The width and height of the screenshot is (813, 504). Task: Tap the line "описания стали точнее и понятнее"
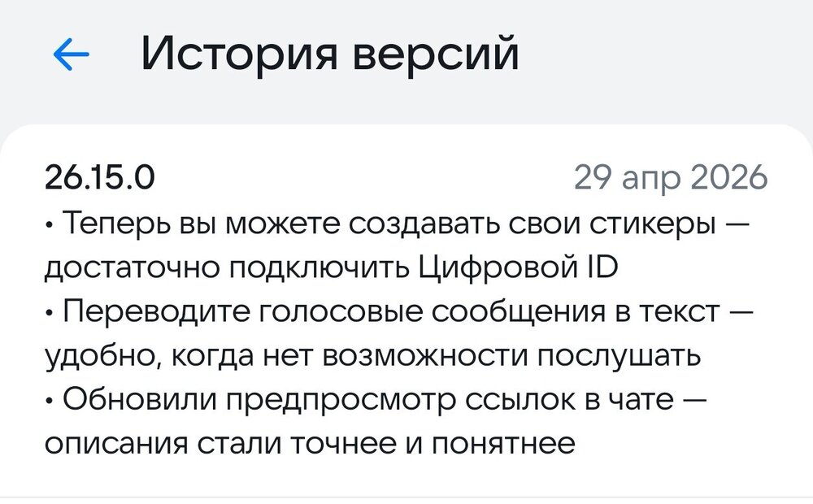coord(311,445)
